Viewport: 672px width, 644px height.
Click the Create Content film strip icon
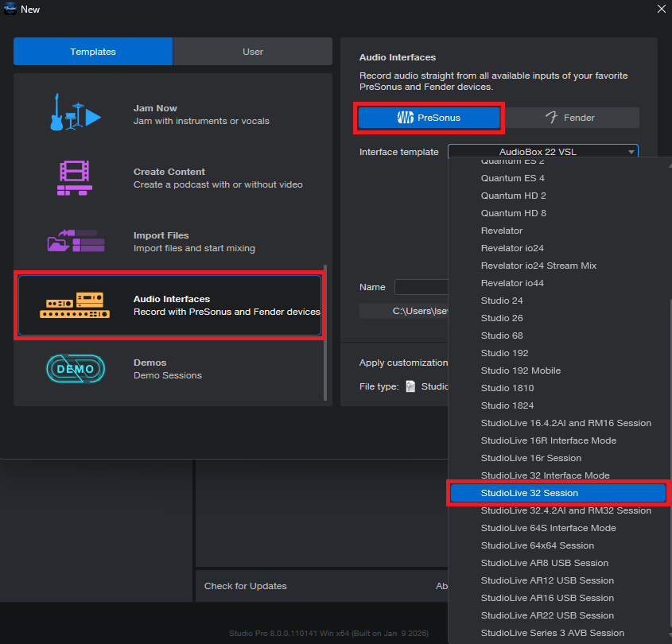click(75, 178)
